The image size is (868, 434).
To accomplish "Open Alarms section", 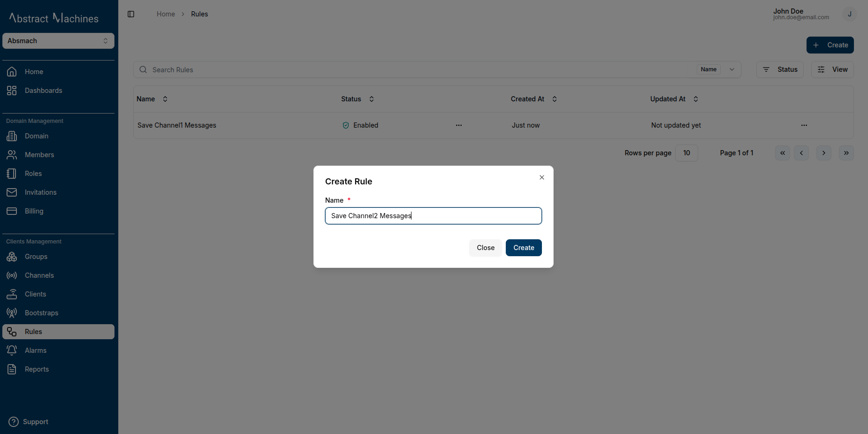I will (x=58, y=350).
